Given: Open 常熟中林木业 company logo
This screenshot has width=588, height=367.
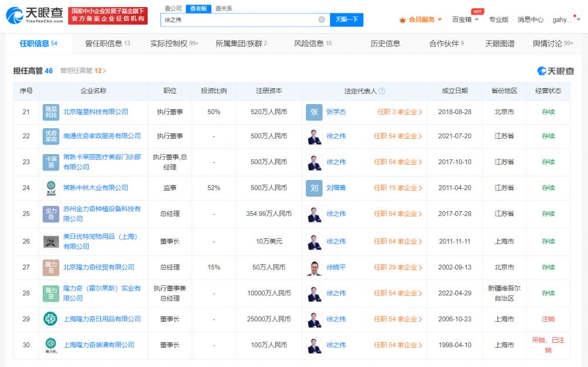Looking at the screenshot, I should (x=51, y=188).
